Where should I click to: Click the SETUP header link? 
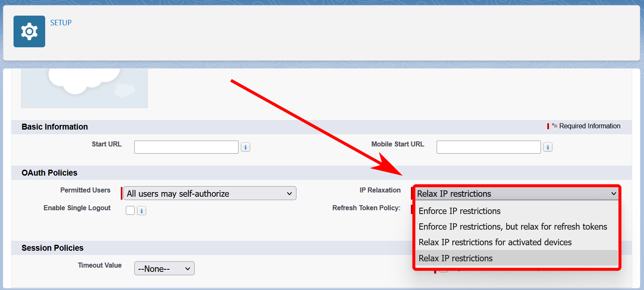tap(61, 23)
